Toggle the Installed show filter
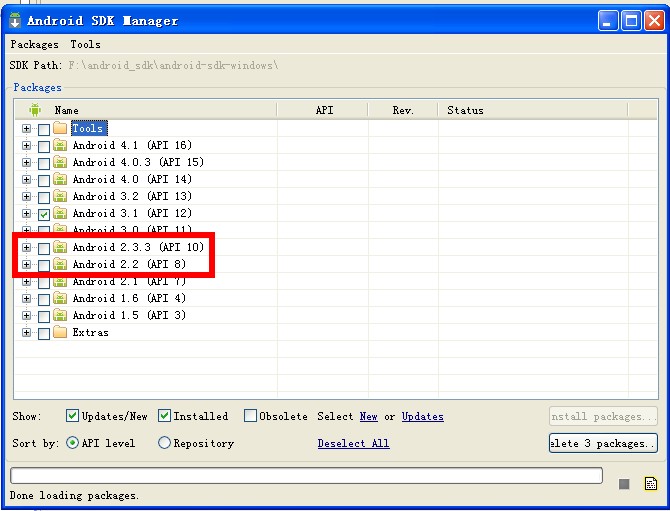This screenshot has height=511, width=670. click(x=164, y=415)
